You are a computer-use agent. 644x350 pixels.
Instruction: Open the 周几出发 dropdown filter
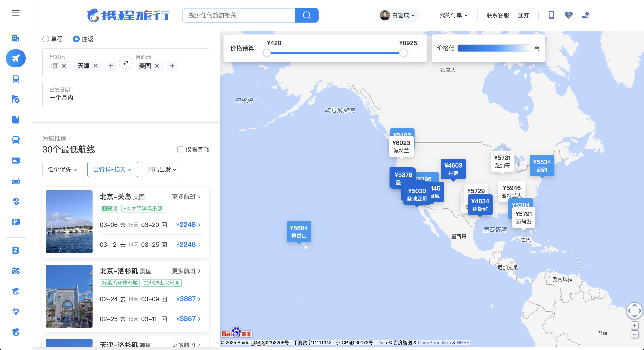162,169
